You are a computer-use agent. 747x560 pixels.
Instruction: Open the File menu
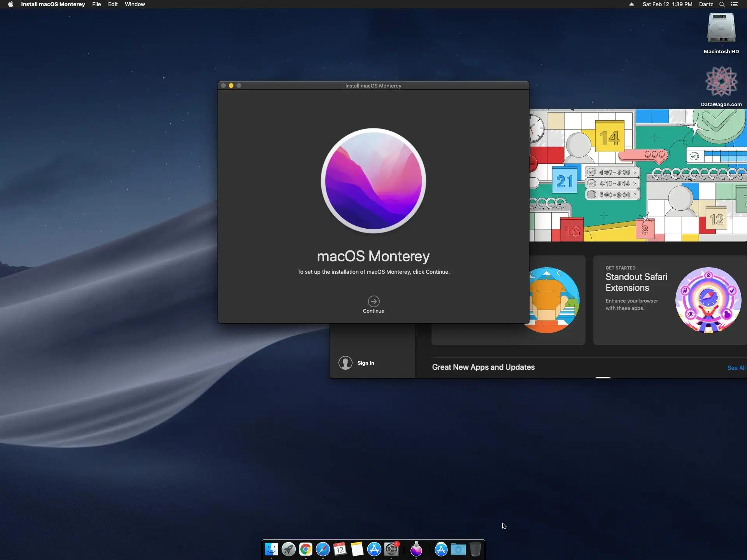point(96,4)
